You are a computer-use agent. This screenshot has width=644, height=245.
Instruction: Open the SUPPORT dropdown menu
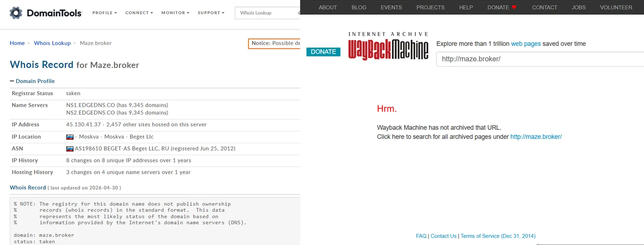211,13
